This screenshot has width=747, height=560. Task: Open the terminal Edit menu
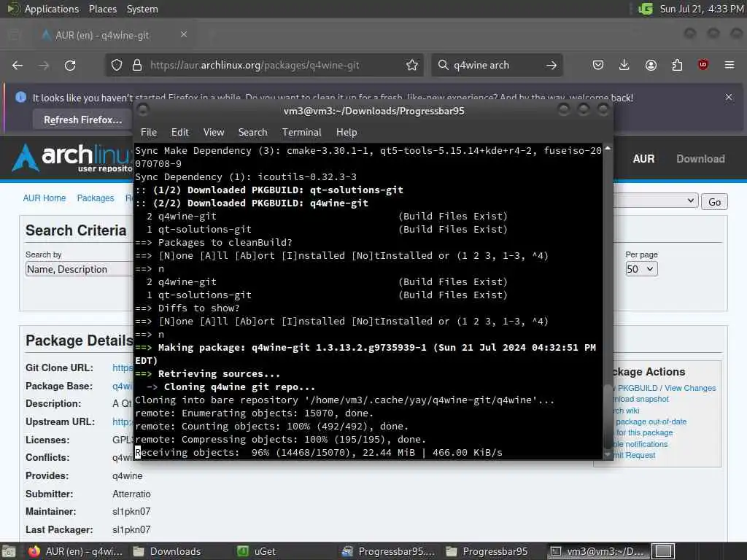click(179, 133)
